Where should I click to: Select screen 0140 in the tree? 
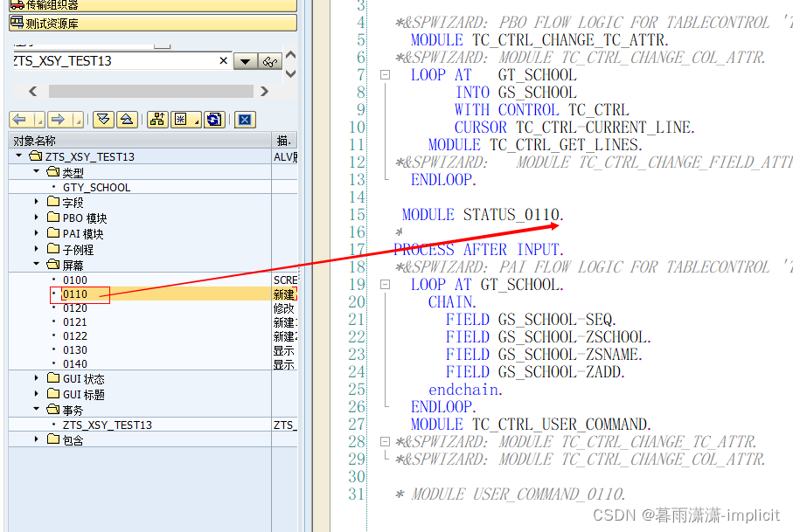coord(75,363)
